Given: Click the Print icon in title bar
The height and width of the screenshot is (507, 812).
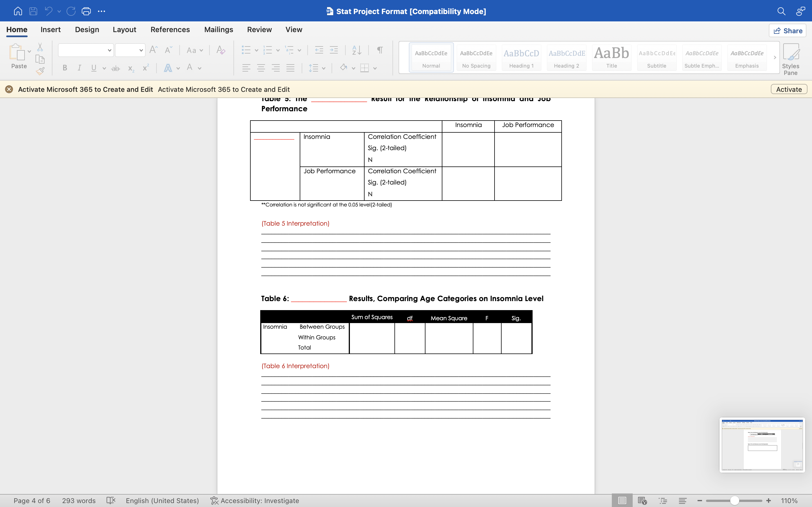Looking at the screenshot, I should point(86,11).
